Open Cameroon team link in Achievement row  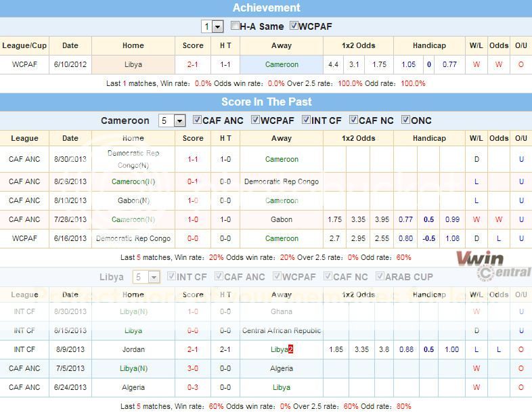(x=282, y=65)
